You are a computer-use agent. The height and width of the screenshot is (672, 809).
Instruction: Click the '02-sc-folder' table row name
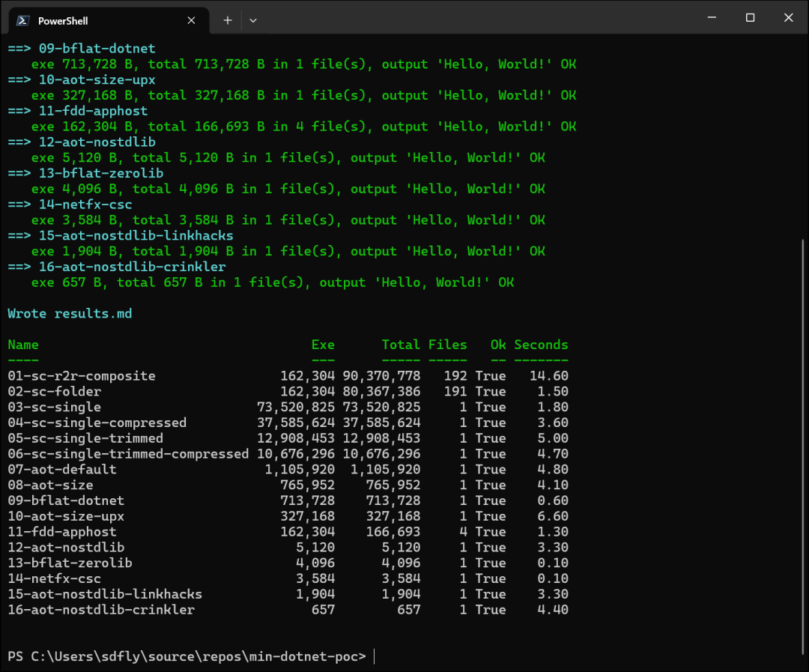point(54,391)
